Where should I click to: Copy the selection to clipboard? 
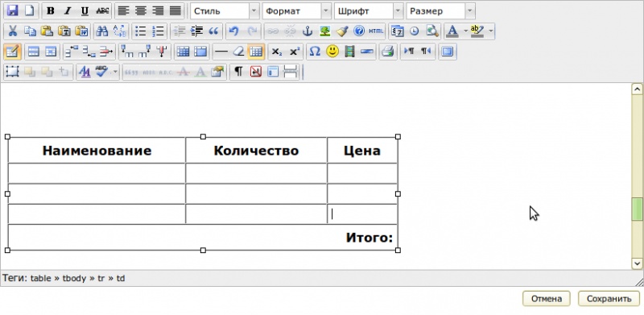click(30, 31)
